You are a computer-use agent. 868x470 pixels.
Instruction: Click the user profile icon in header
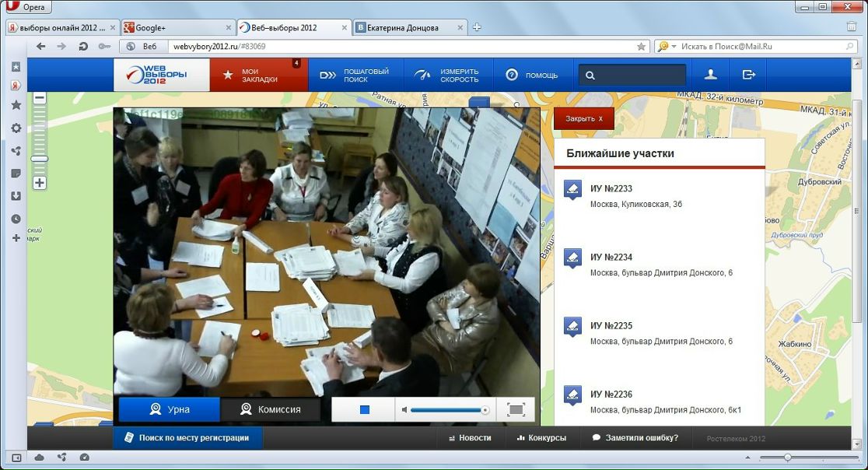click(x=710, y=75)
